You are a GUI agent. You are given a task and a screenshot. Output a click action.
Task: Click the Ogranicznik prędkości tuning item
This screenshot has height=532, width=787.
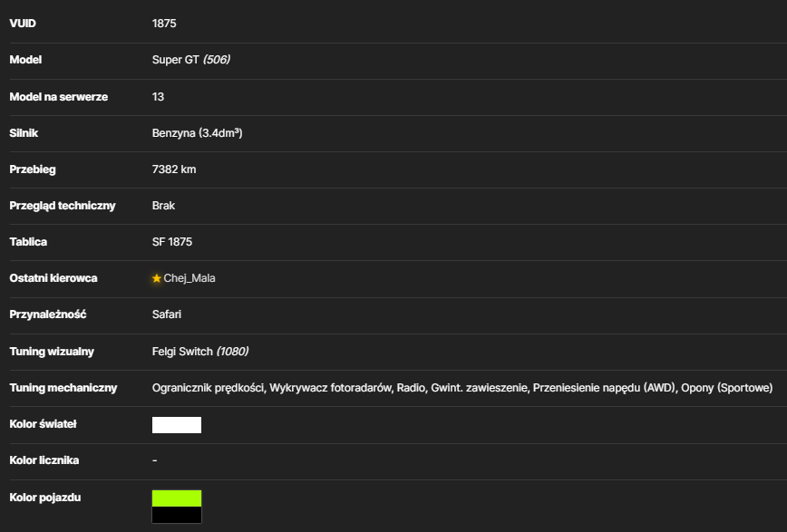pos(209,388)
